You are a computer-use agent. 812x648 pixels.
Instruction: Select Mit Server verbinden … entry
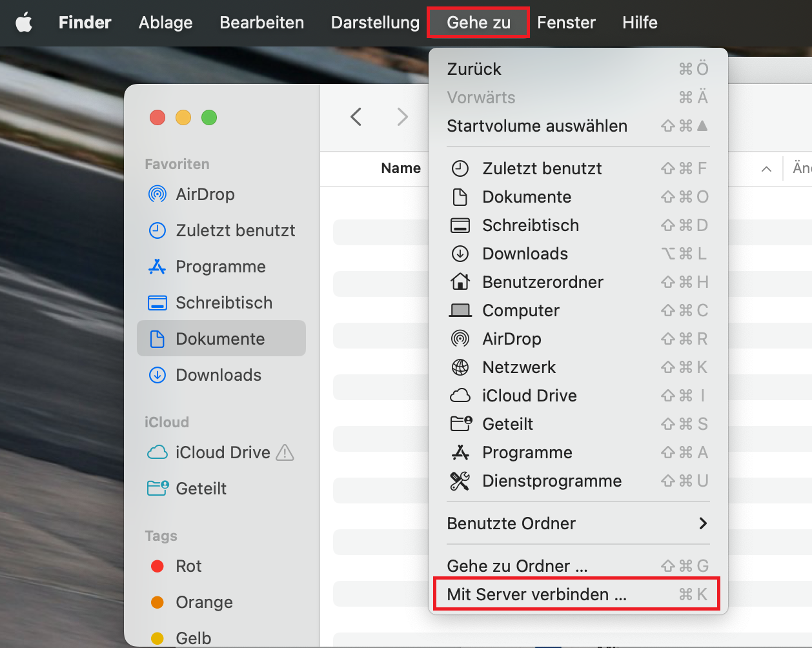click(x=578, y=594)
